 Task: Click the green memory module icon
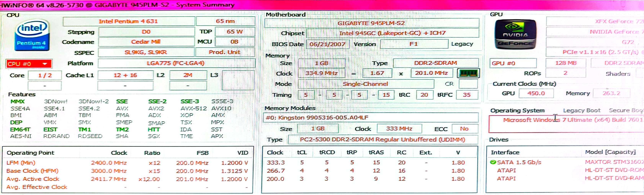coord(468,73)
